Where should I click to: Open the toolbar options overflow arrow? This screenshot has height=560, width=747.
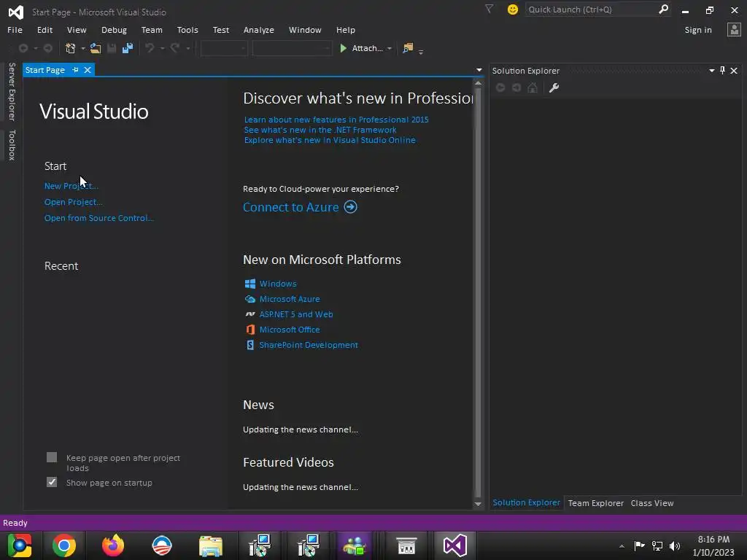(x=421, y=51)
